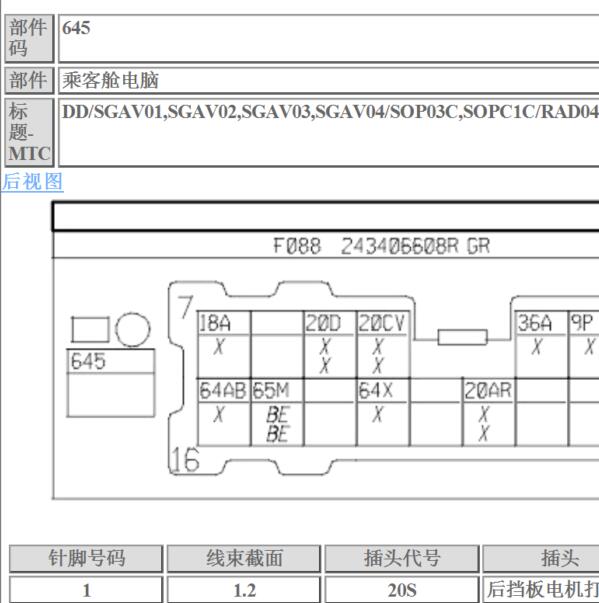Open the 后视图 link
The image size is (599, 603).
tap(32, 182)
